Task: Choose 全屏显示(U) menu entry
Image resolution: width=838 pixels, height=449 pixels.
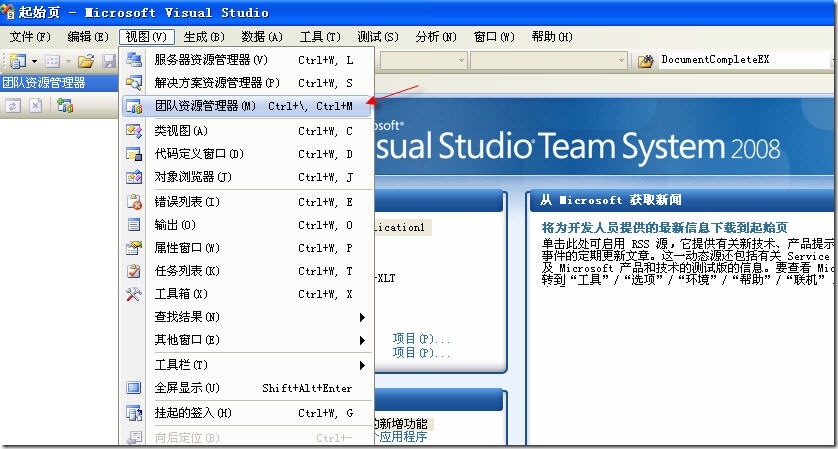Action: click(246, 388)
